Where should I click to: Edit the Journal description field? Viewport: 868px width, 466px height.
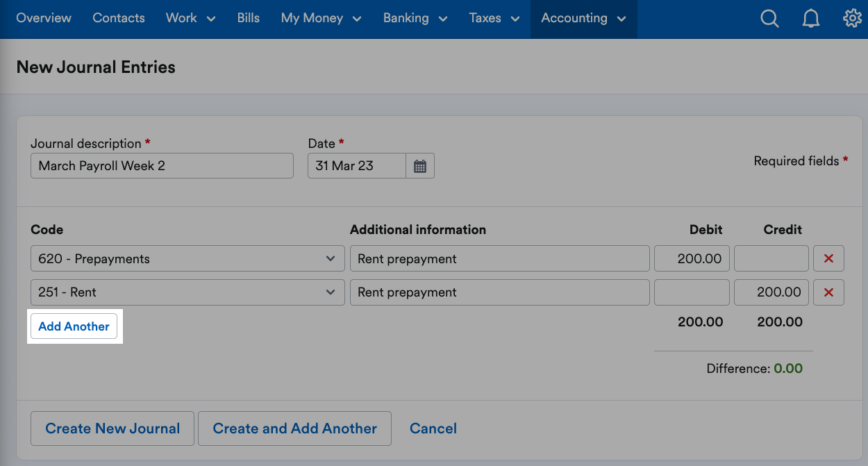[162, 166]
